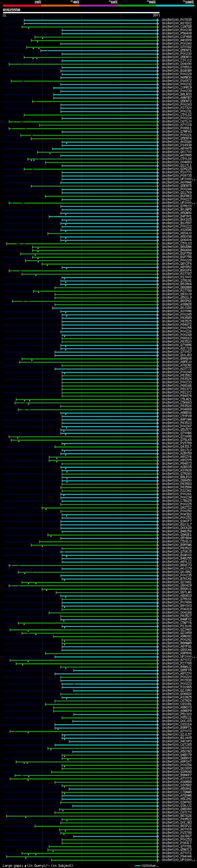Click the cyan alignment bar for UniRef100_P07839
This screenshot has height=868, width=197.
[x=91, y=20]
